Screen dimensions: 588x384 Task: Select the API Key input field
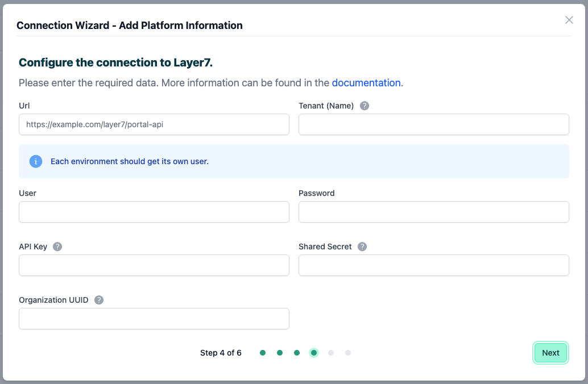point(154,265)
